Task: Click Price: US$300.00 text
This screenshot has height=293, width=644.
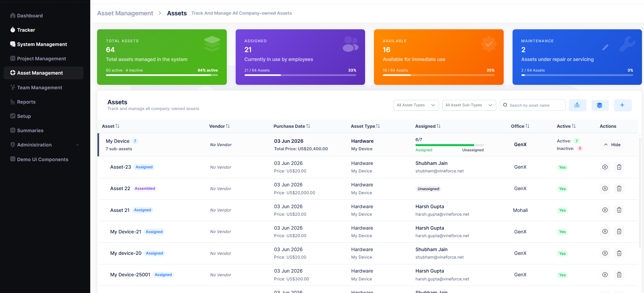Action: click(x=292, y=279)
